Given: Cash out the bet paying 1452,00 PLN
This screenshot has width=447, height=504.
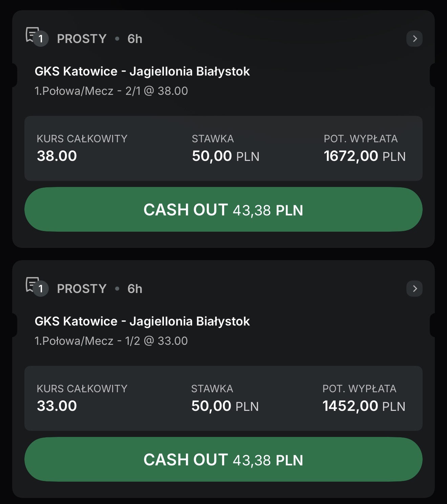Looking at the screenshot, I should (223, 459).
